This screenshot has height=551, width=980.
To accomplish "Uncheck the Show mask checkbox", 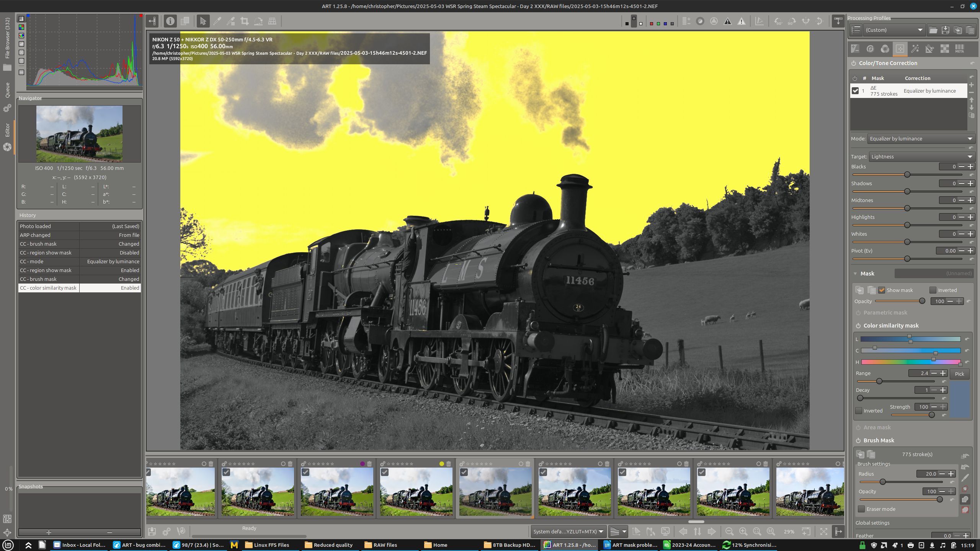I will (882, 290).
